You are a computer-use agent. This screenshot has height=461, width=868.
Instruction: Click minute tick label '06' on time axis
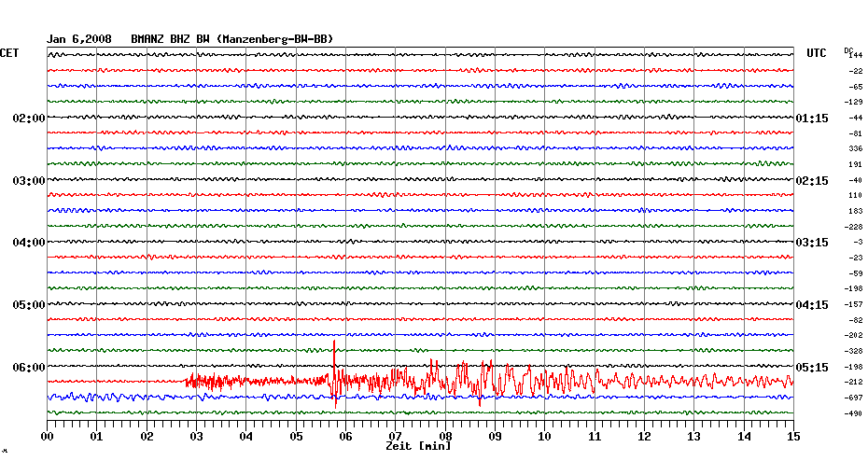(346, 437)
